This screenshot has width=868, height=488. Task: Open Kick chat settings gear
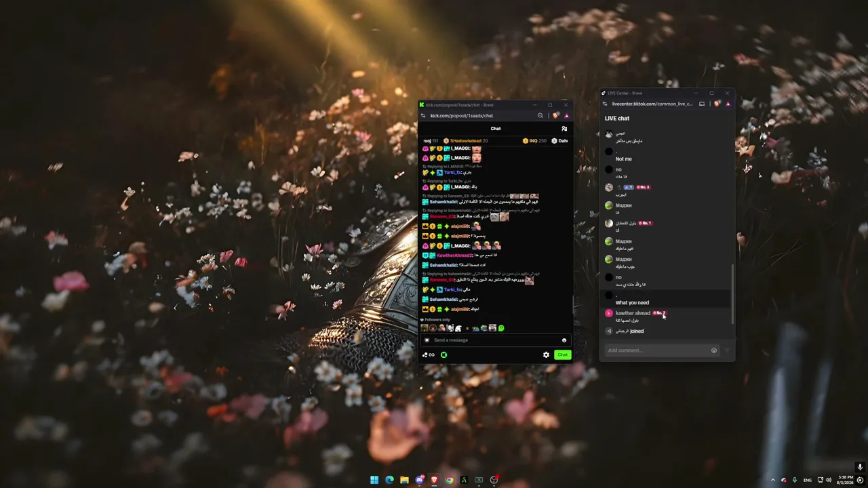546,354
